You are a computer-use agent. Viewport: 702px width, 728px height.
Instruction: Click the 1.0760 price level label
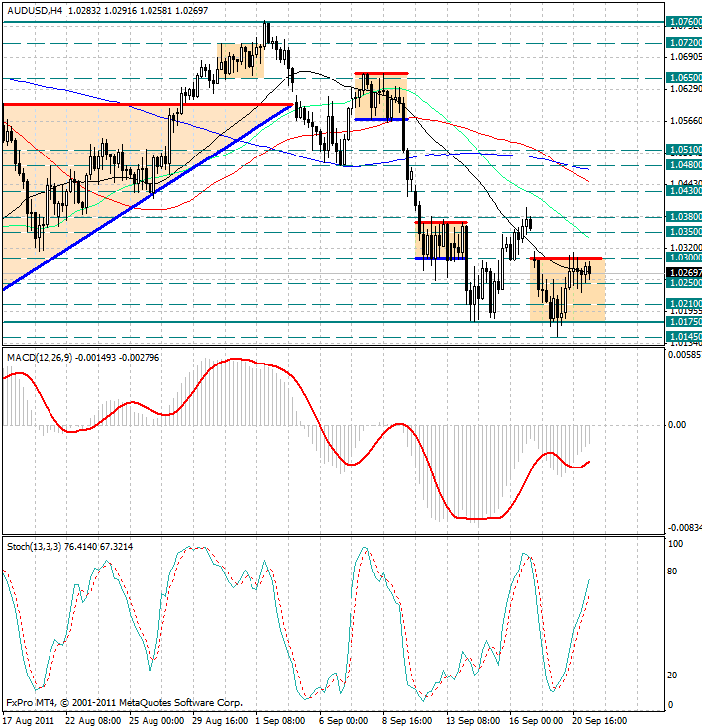(x=684, y=22)
